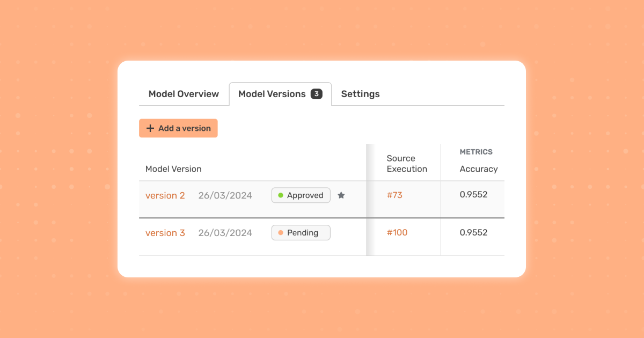Click the accuracy 0.9552 for version 3
Screen dimensions: 644x338
(x=473, y=232)
